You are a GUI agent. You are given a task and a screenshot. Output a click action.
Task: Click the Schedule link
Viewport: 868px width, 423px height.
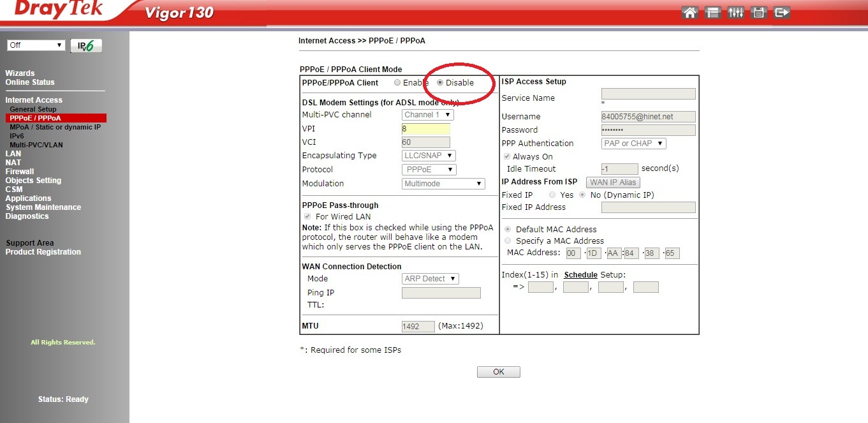[x=580, y=275]
